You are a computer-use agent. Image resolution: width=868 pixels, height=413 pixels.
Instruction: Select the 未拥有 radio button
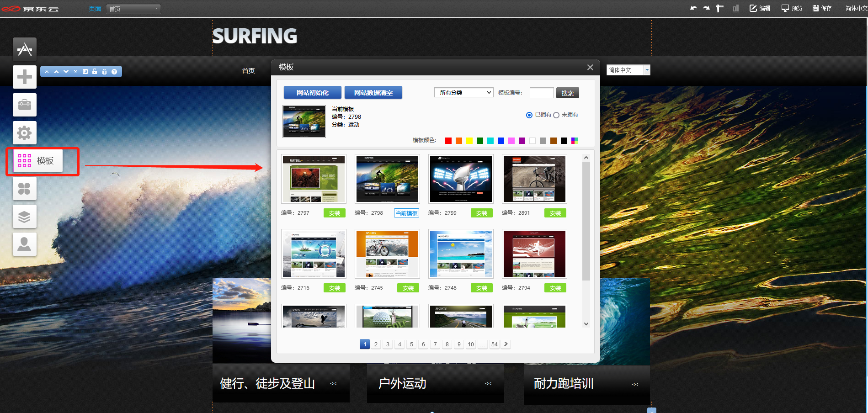[x=556, y=115]
